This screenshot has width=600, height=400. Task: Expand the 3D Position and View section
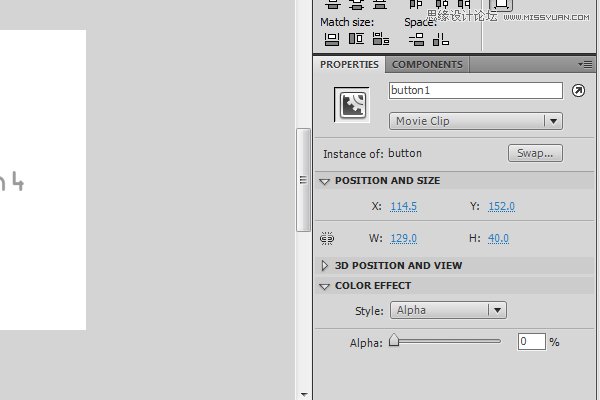[325, 266]
